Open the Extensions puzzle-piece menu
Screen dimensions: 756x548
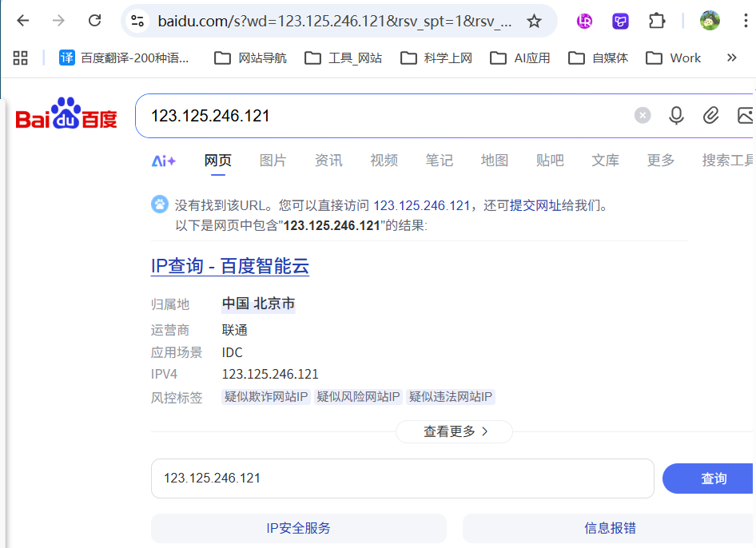[657, 21]
